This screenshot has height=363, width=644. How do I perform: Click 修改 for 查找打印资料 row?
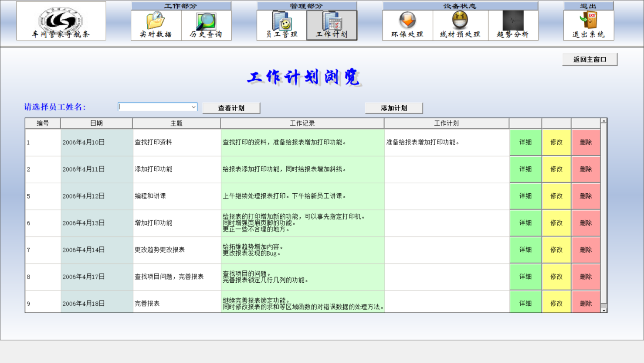coord(556,142)
